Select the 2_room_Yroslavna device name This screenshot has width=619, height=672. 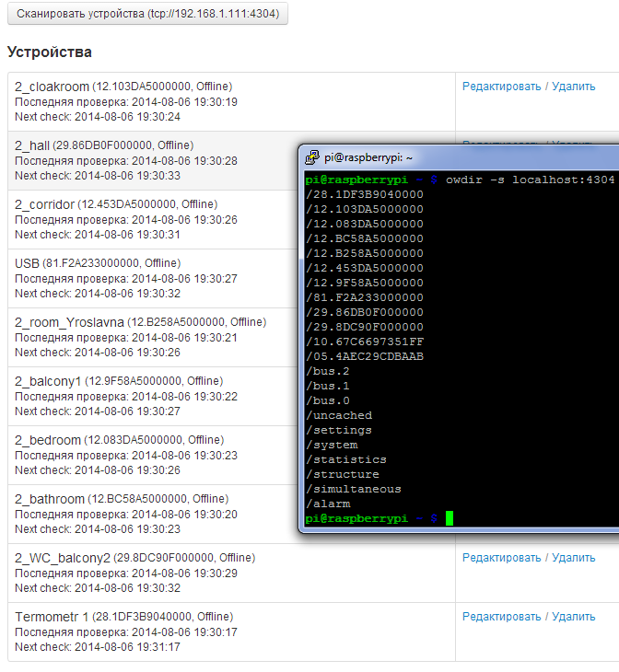tap(69, 322)
